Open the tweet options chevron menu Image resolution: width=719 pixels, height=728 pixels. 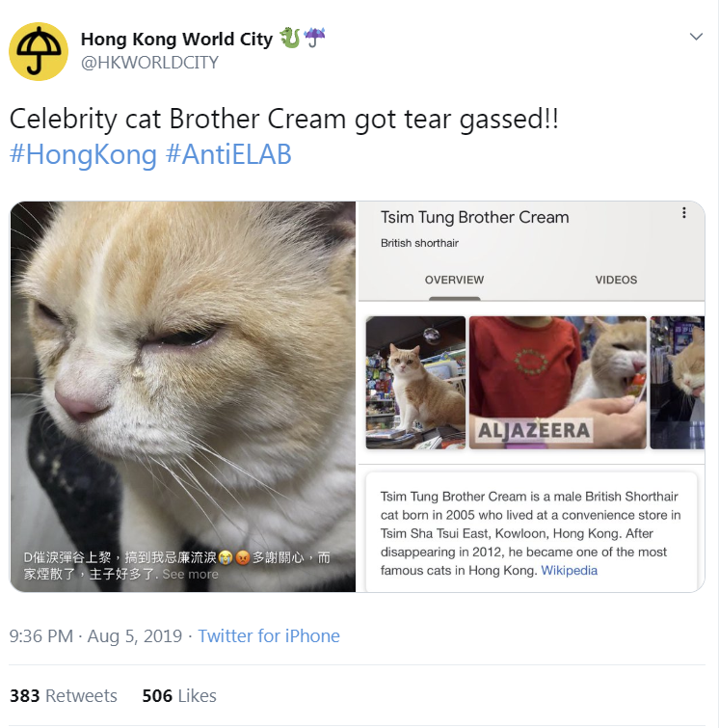click(x=696, y=37)
